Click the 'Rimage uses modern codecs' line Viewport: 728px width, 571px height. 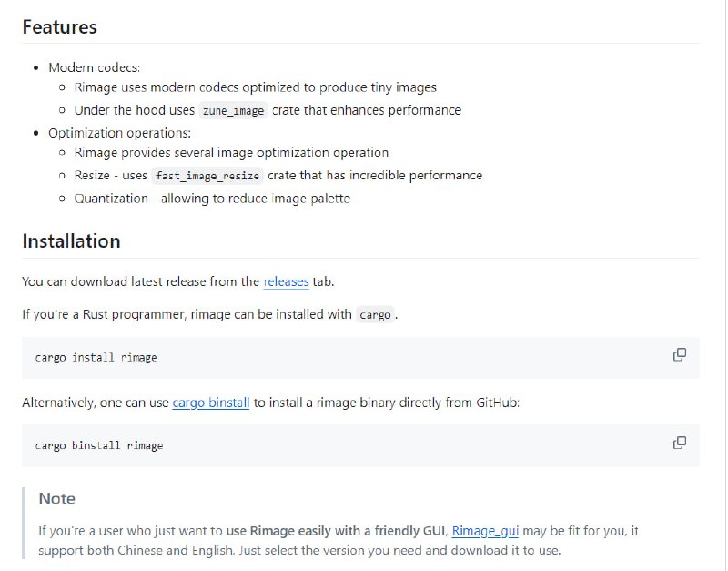[x=255, y=87]
